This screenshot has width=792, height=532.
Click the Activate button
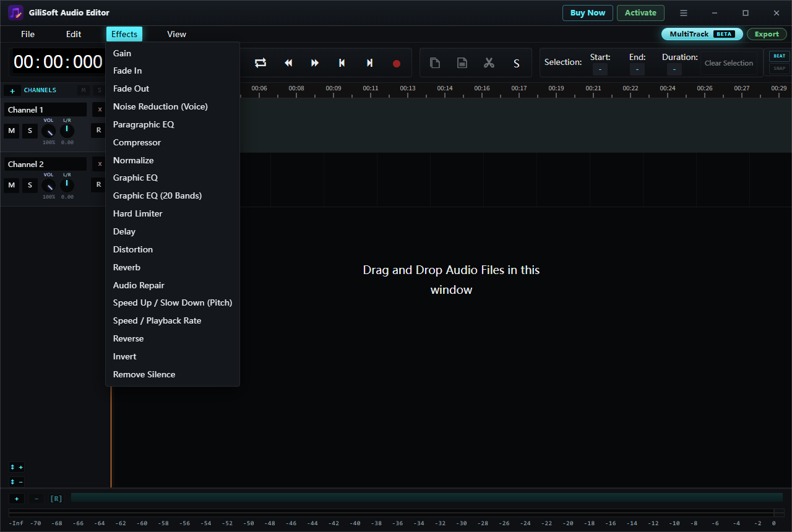640,13
